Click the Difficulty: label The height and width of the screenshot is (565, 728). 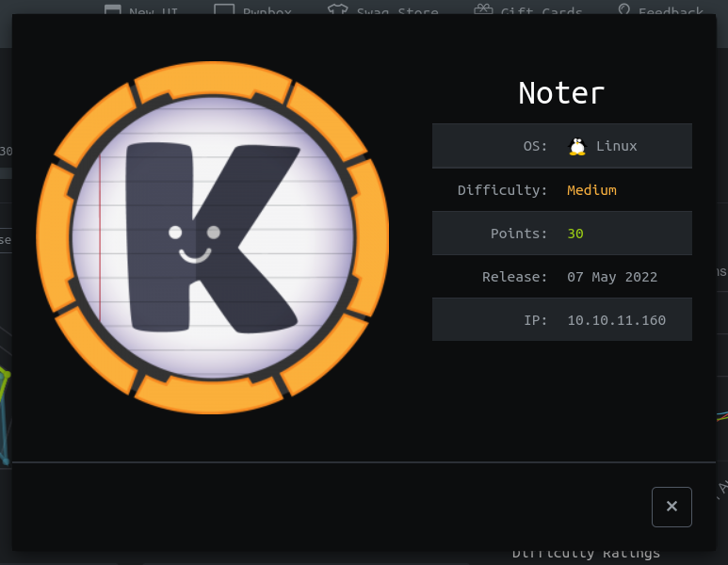pos(502,190)
